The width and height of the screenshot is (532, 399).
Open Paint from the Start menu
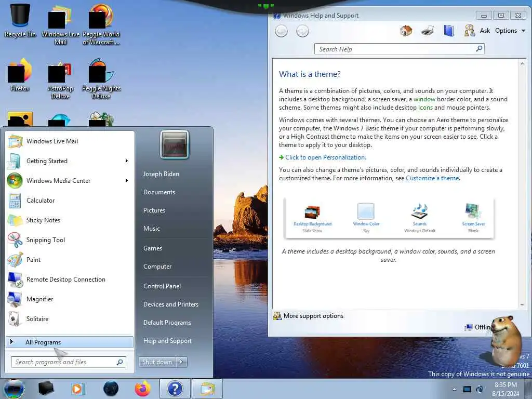point(70,259)
